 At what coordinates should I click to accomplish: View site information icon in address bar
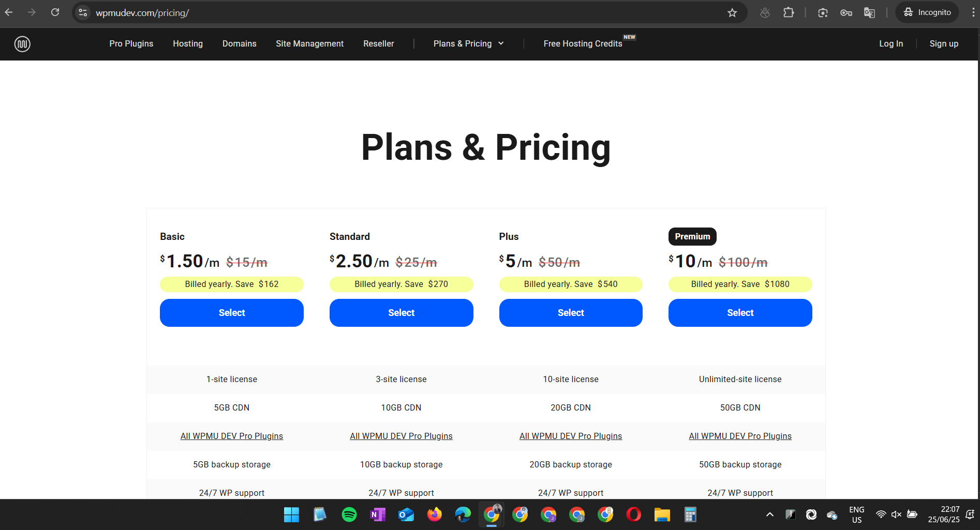pos(83,12)
